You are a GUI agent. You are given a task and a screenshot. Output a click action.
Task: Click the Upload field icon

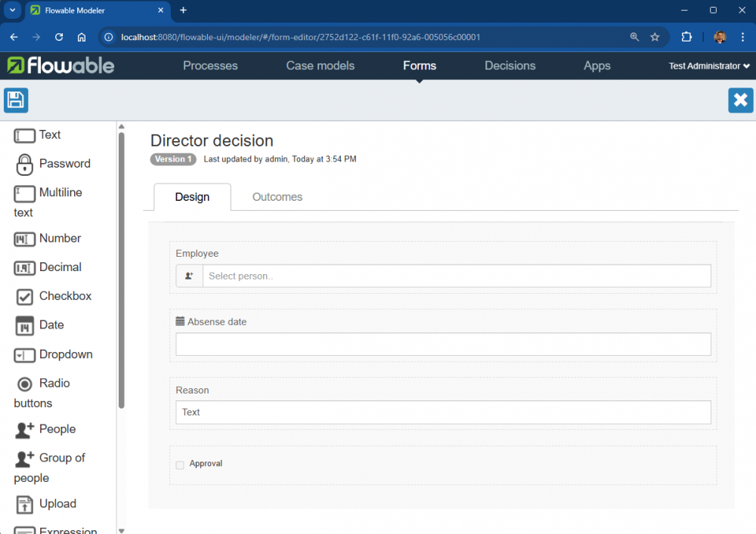25,504
